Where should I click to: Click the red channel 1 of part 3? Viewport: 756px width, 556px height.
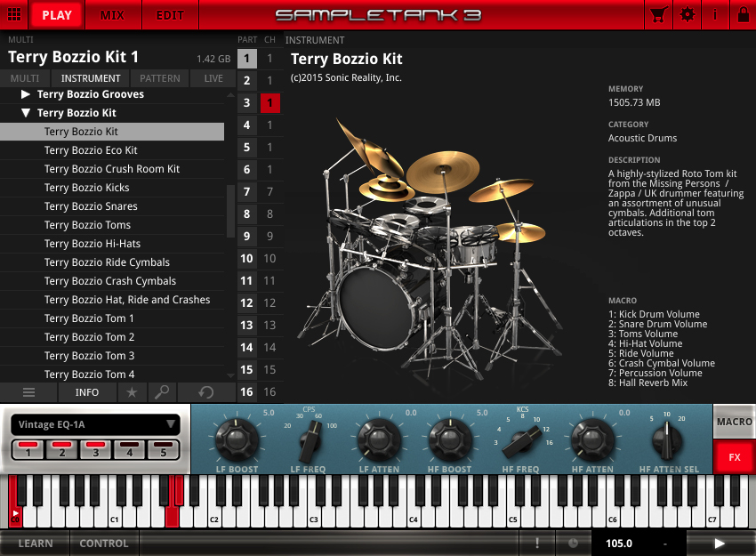[x=270, y=102]
